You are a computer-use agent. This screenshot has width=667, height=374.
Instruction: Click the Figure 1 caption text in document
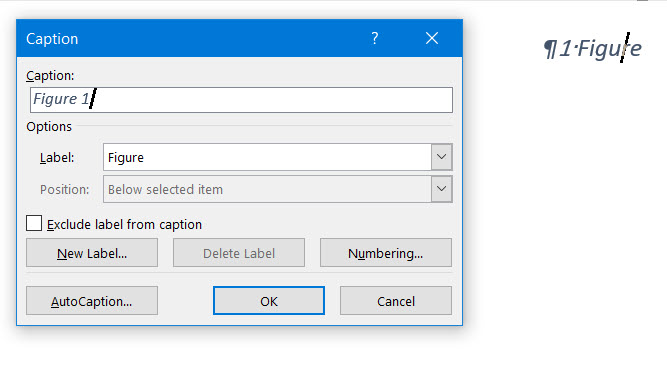(593, 48)
